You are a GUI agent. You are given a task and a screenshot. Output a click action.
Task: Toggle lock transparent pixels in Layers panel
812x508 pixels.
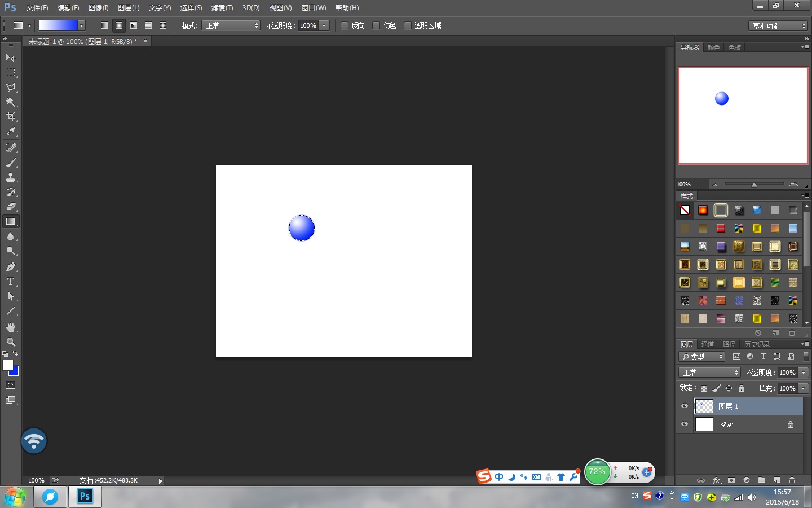pyautogui.click(x=704, y=388)
